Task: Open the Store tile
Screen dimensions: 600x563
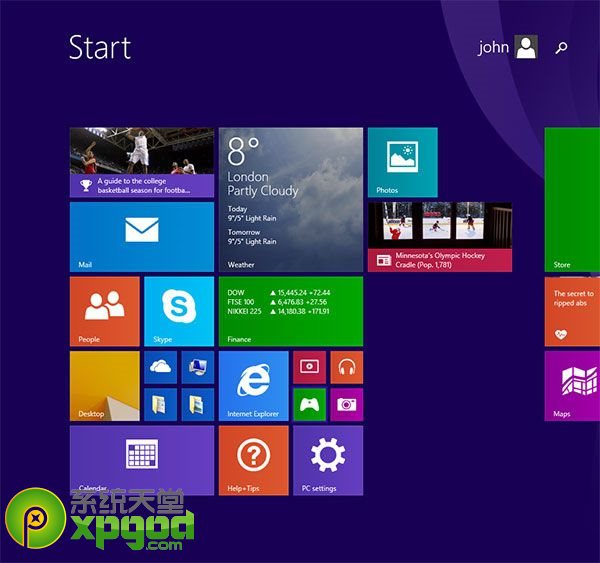Action: (572, 200)
